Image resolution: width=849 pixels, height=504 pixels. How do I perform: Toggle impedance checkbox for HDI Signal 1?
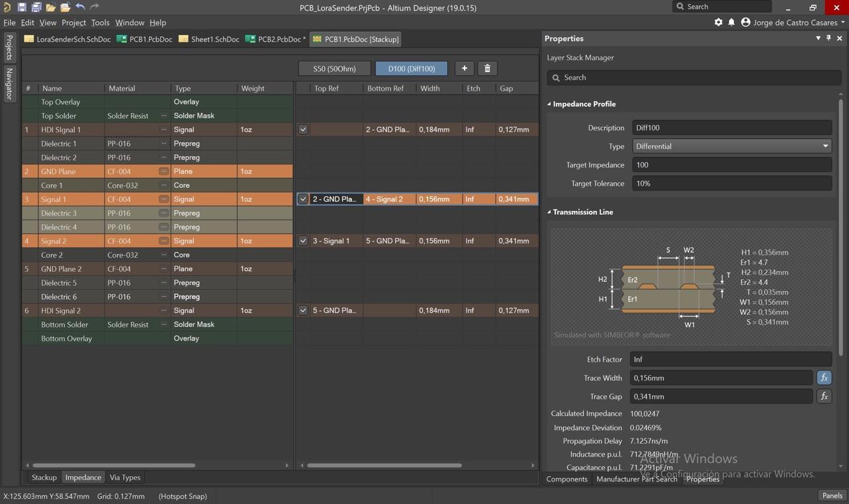click(303, 130)
